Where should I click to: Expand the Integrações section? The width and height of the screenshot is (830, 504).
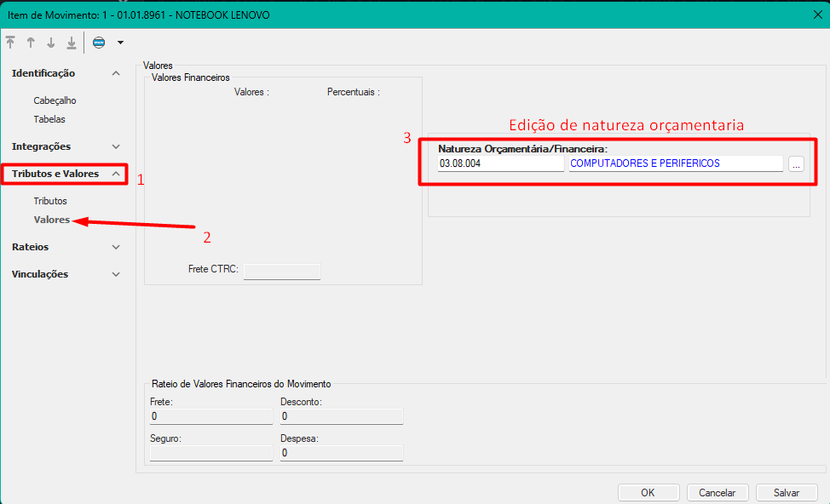116,146
